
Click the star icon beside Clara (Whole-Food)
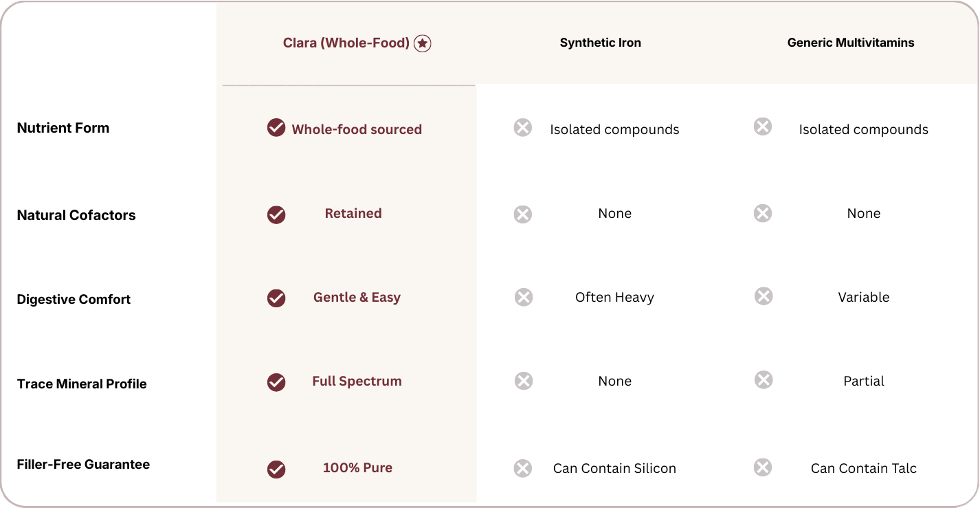[422, 43]
